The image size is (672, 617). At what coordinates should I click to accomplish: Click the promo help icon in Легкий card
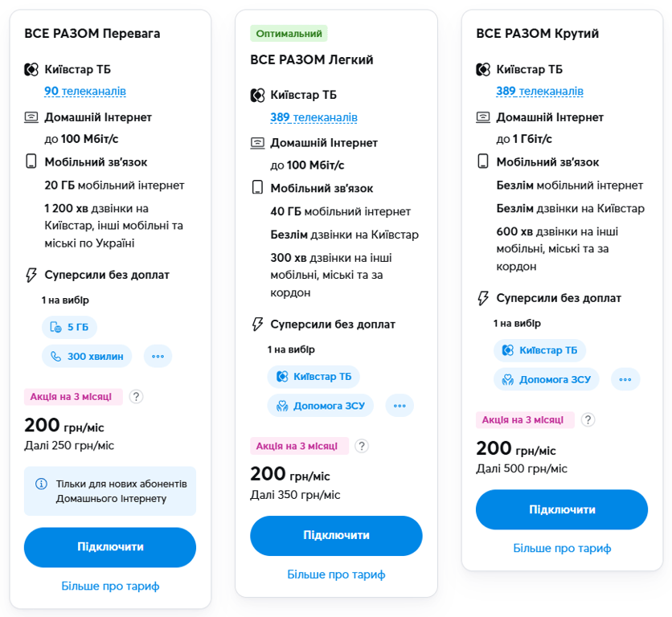point(362,446)
